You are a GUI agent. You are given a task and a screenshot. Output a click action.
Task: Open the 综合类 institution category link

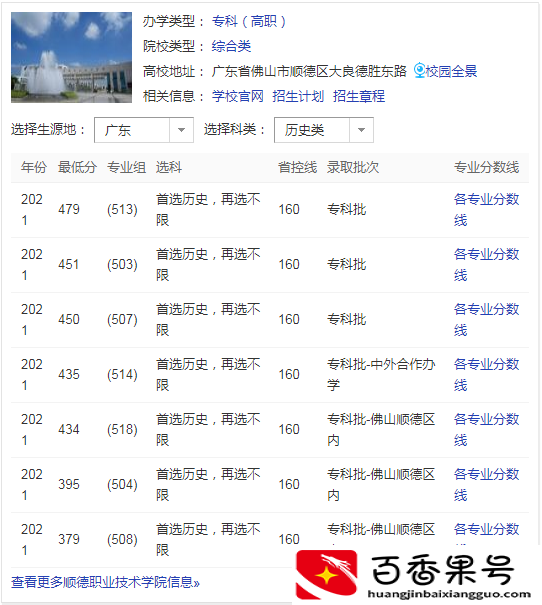231,46
